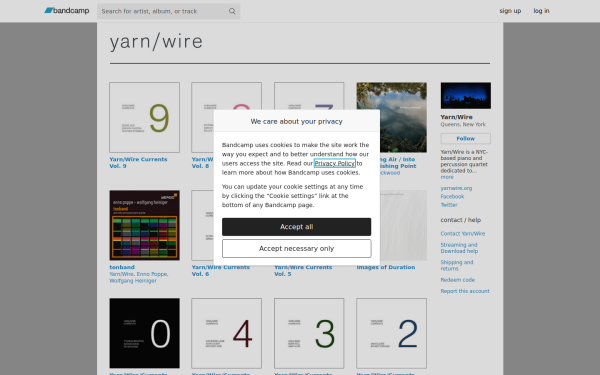
Task: Open Streaming and Download help
Action: (x=459, y=248)
